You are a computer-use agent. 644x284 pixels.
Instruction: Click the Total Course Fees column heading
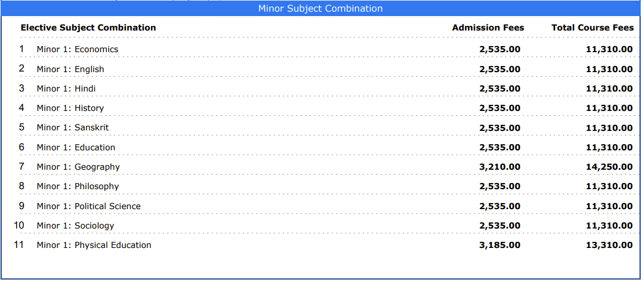point(592,28)
